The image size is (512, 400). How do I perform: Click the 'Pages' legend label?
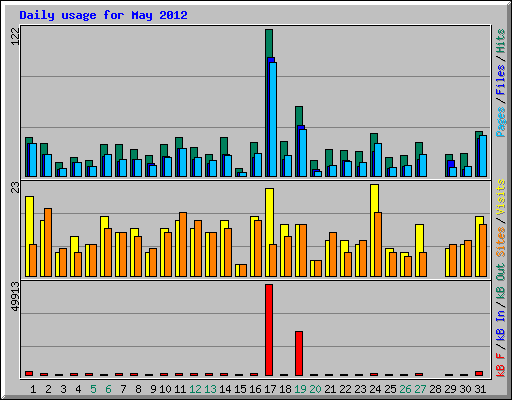[x=501, y=122]
